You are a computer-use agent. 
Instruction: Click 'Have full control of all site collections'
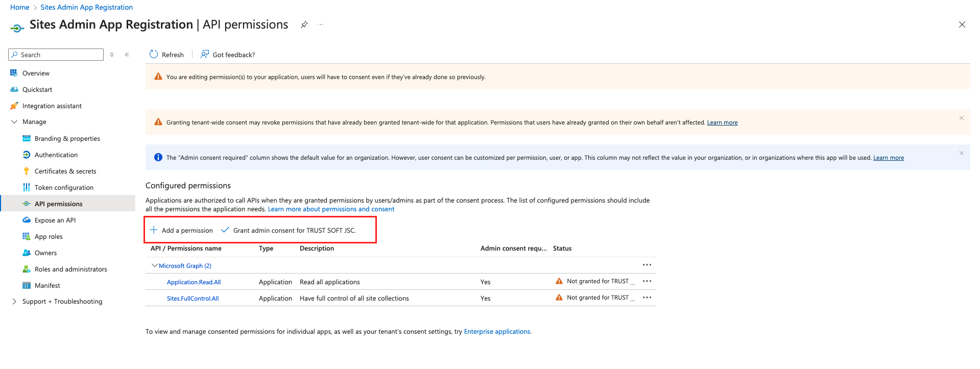click(354, 299)
